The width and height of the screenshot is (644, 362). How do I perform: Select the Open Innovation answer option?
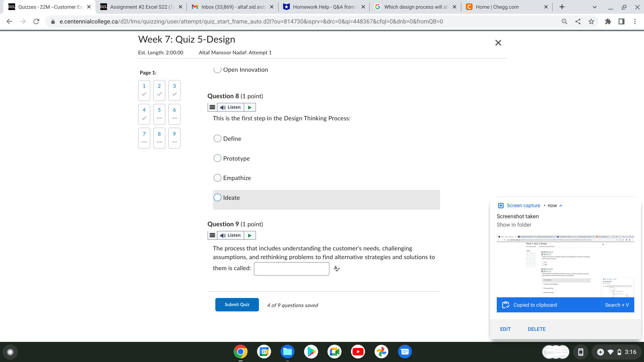point(217,69)
